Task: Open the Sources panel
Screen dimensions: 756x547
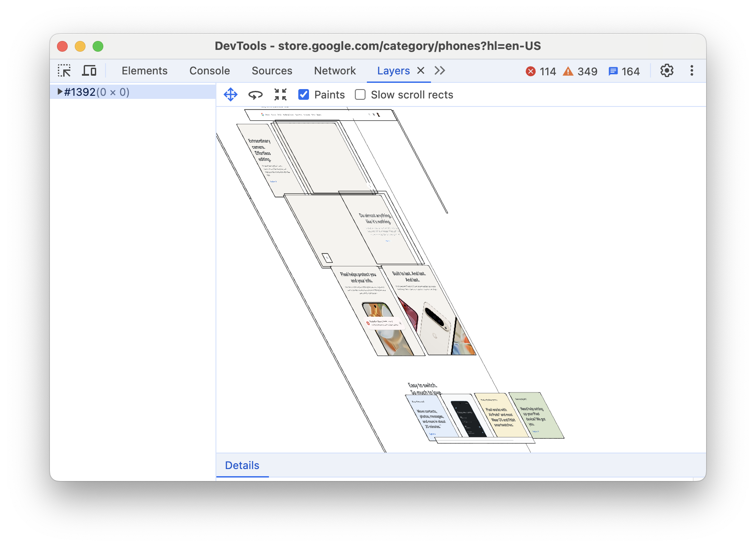Action: click(272, 70)
